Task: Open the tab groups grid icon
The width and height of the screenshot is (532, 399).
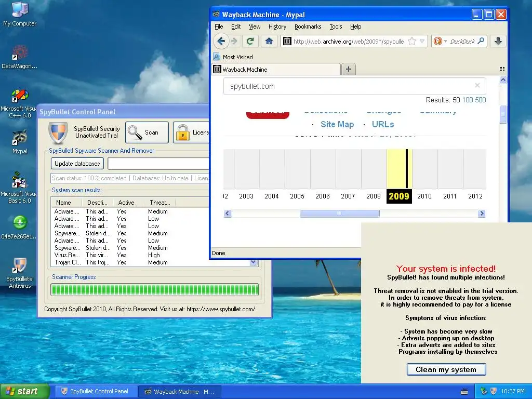Action: pyautogui.click(x=502, y=69)
